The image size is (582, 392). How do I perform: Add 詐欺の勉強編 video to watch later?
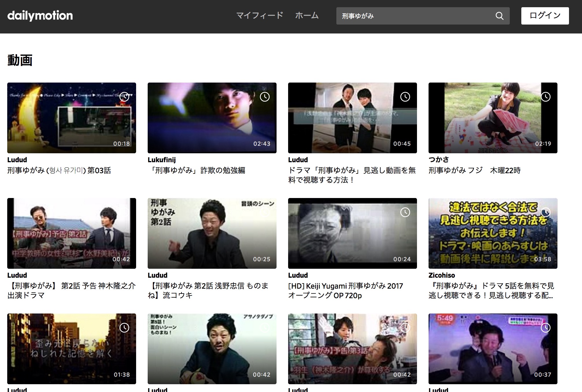pos(265,97)
